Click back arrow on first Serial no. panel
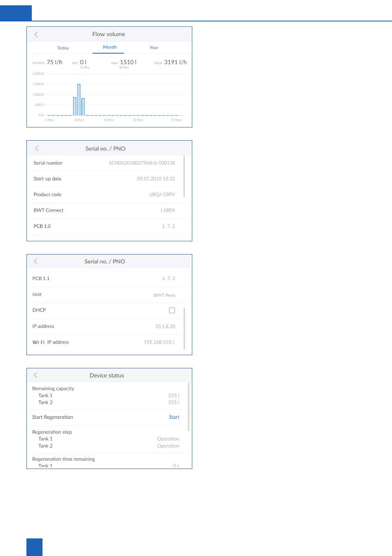 click(x=37, y=148)
